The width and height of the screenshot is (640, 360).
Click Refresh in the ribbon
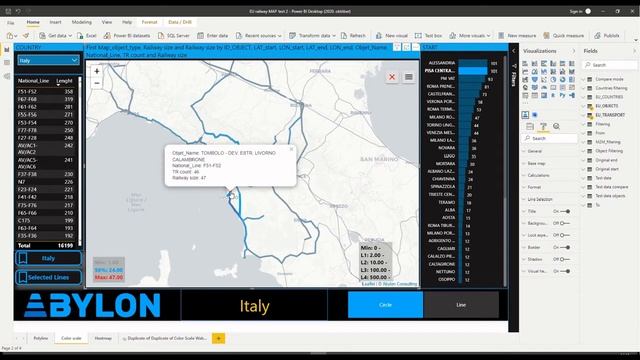pyautogui.click(x=353, y=36)
